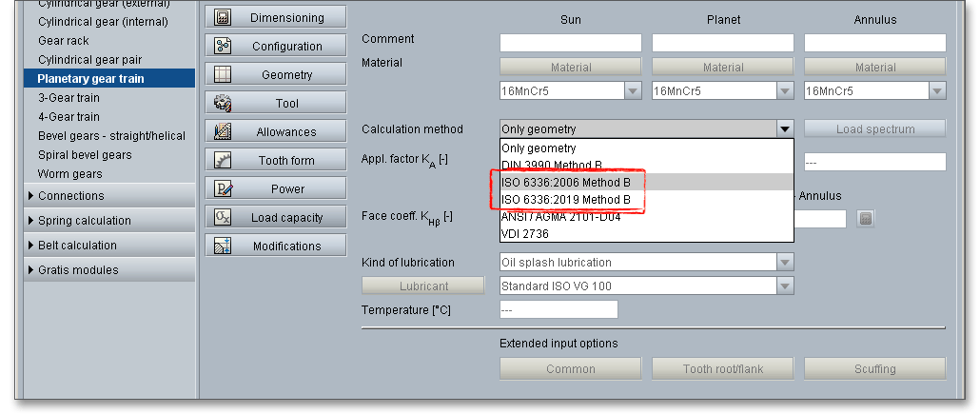
Task: Click the Modifications icon
Action: click(x=224, y=246)
